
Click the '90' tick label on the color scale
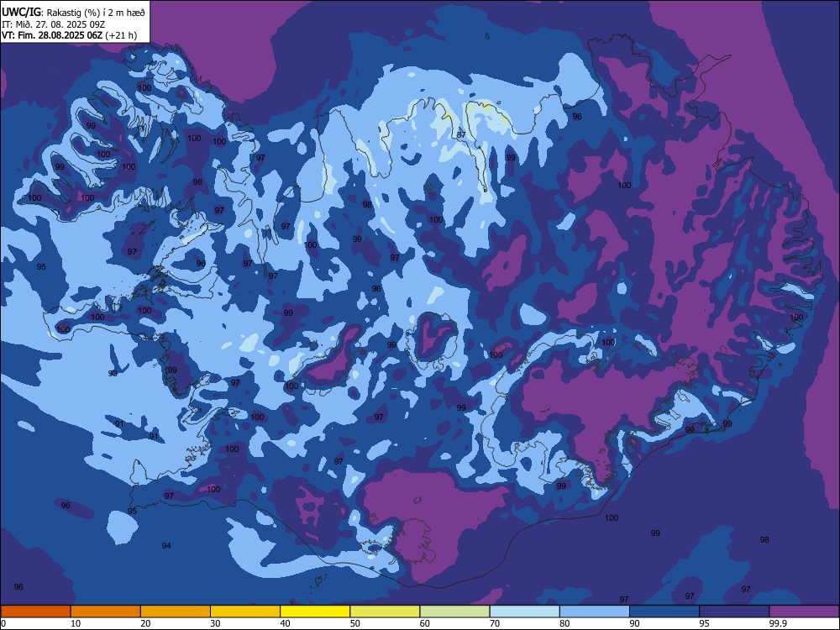pos(635,623)
